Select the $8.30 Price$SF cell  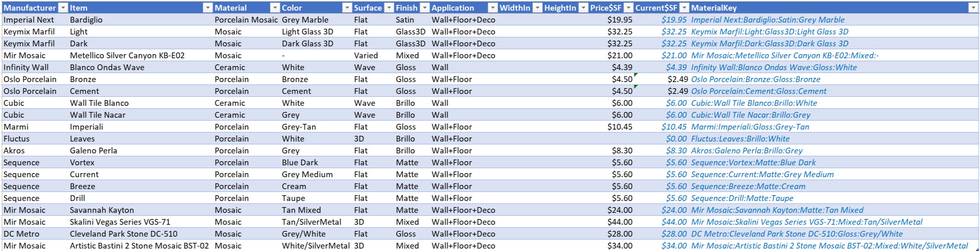[611, 151]
